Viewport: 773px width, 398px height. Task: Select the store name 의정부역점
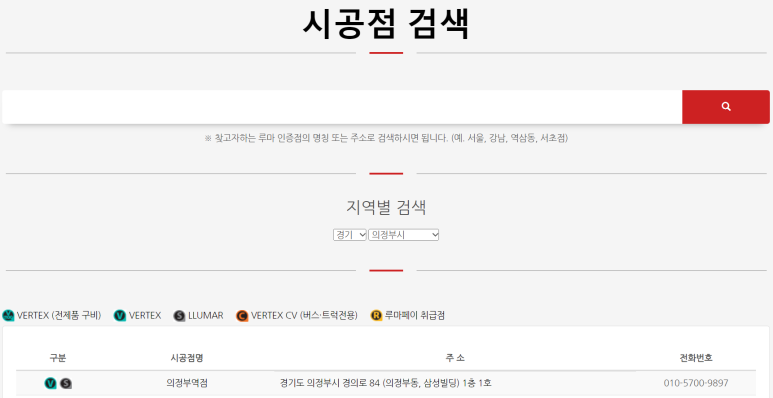[x=187, y=383]
